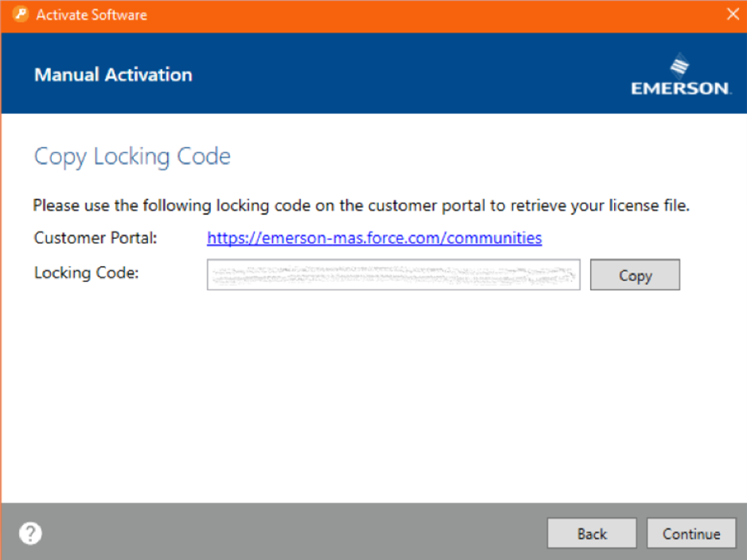Viewport: 747px width, 560px height.
Task: Focus the Locking Code text field
Action: 393,275
